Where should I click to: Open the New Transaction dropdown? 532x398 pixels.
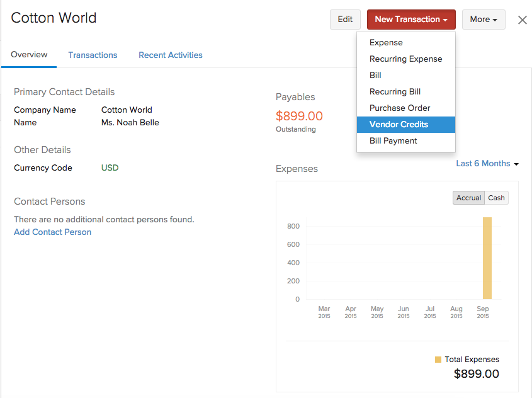click(410, 20)
